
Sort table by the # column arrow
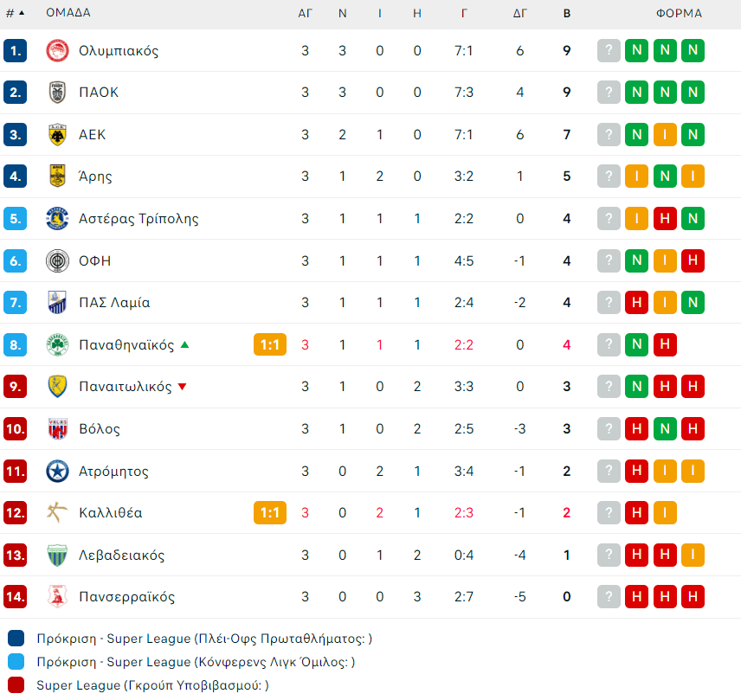pos(21,14)
